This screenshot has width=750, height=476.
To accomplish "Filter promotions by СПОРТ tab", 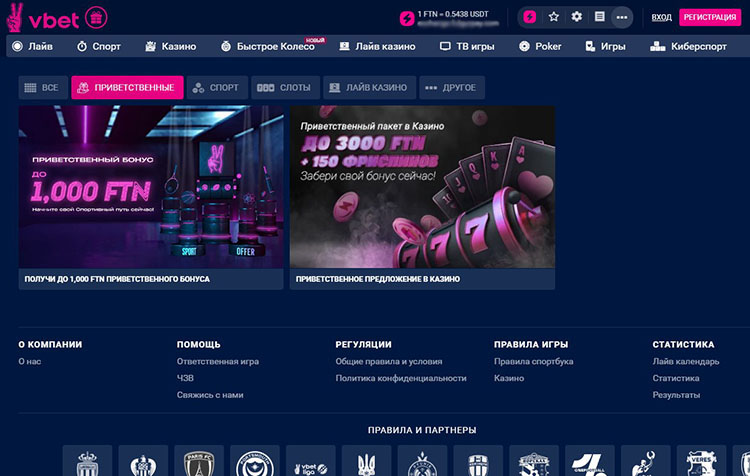I will click(x=217, y=88).
